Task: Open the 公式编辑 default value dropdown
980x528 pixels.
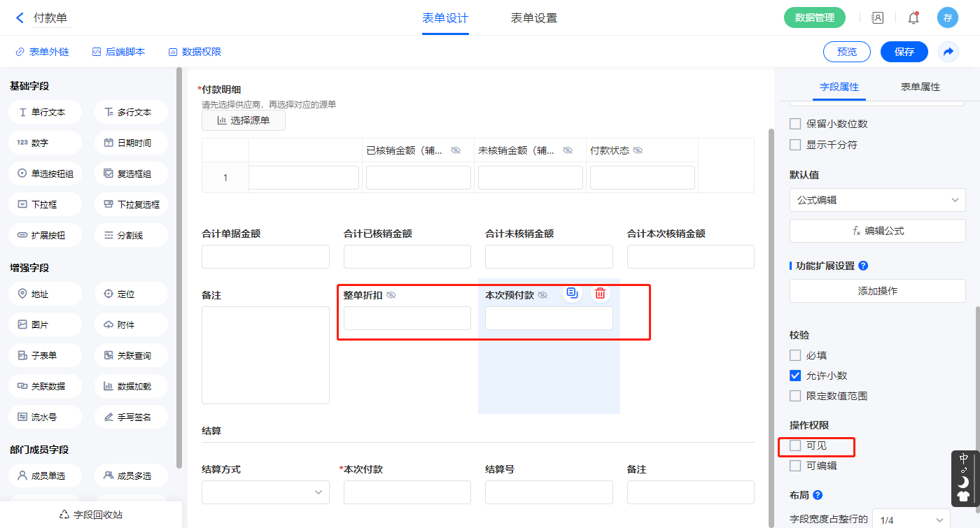Action: pos(877,200)
